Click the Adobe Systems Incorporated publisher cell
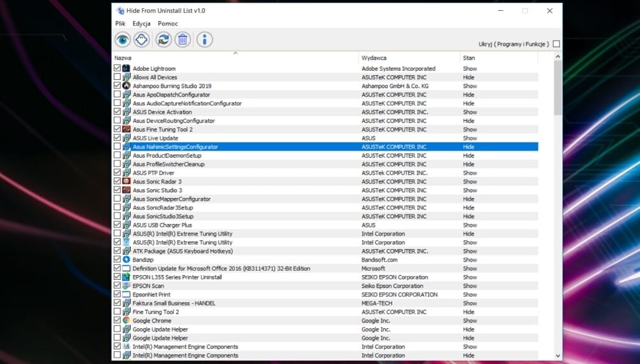The height and width of the screenshot is (364, 640). coord(399,68)
